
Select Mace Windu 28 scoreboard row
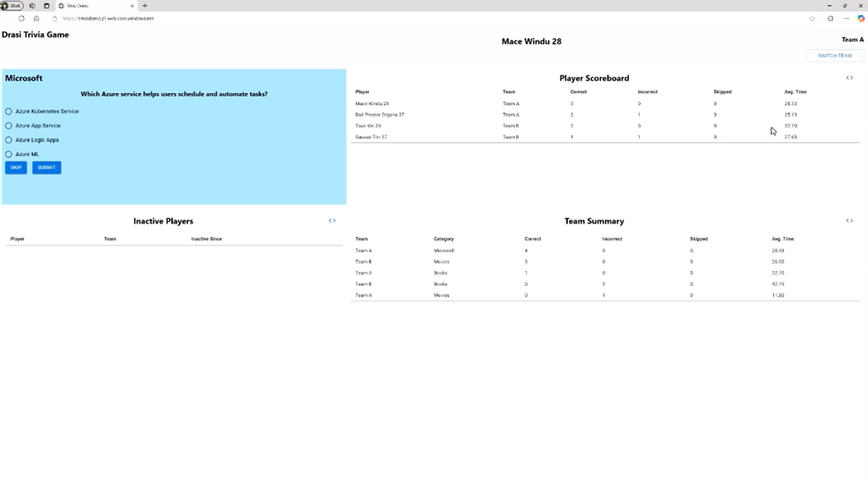pos(605,103)
